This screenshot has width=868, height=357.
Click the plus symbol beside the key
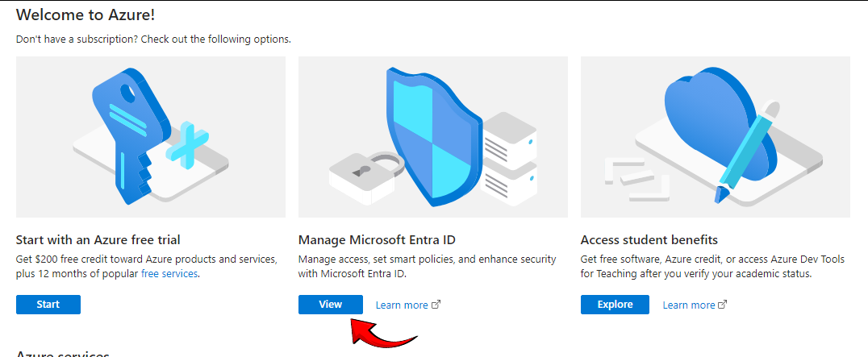(x=187, y=143)
